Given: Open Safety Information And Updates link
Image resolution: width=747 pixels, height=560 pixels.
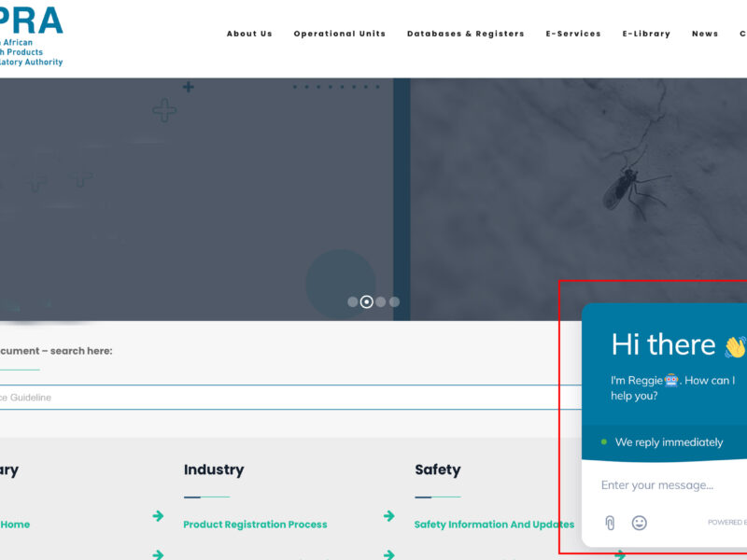Looking at the screenshot, I should tap(494, 525).
